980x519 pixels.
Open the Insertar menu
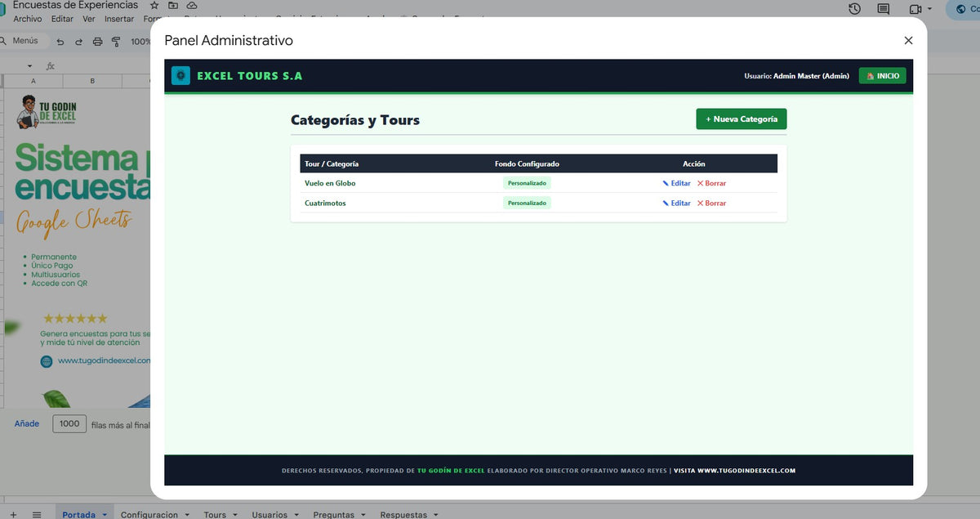pos(119,19)
